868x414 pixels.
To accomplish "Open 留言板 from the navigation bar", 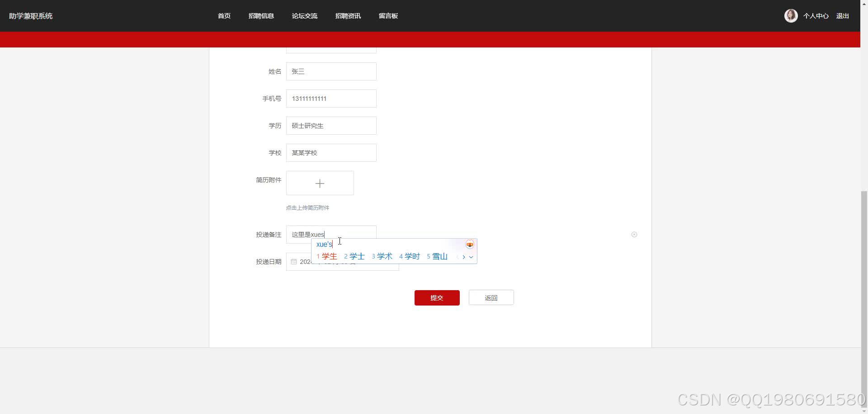I will [x=388, y=15].
